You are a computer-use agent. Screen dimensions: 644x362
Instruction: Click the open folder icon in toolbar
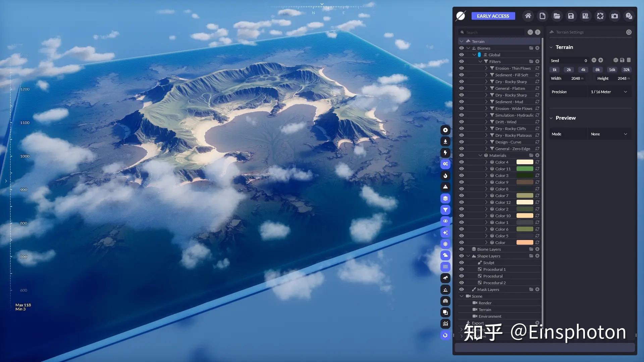pyautogui.click(x=557, y=16)
